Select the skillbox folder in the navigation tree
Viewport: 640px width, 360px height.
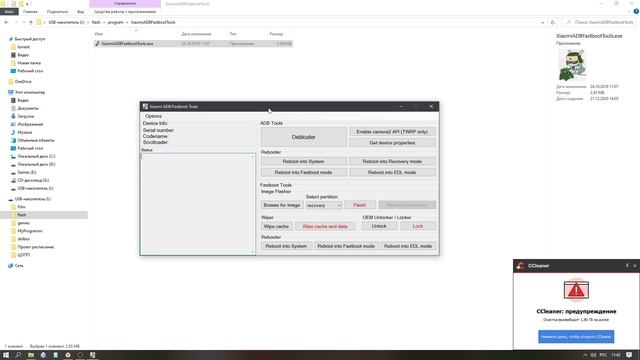(x=24, y=239)
